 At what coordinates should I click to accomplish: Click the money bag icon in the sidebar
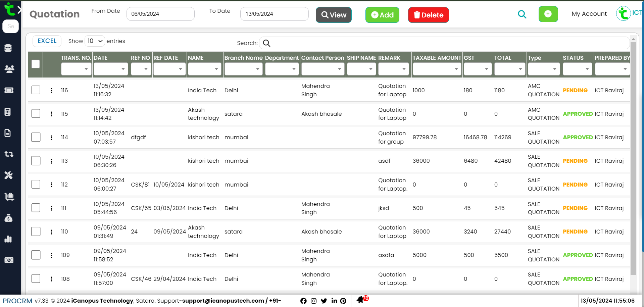click(9, 218)
